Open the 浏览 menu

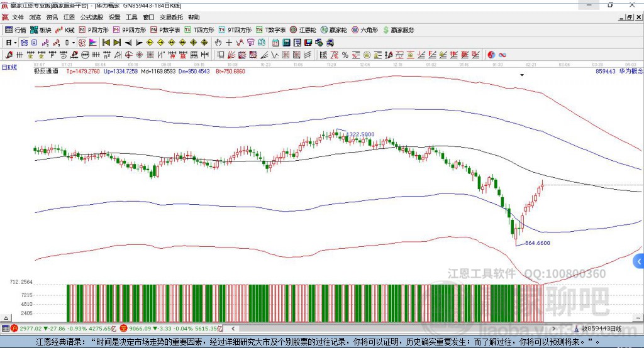35,17
